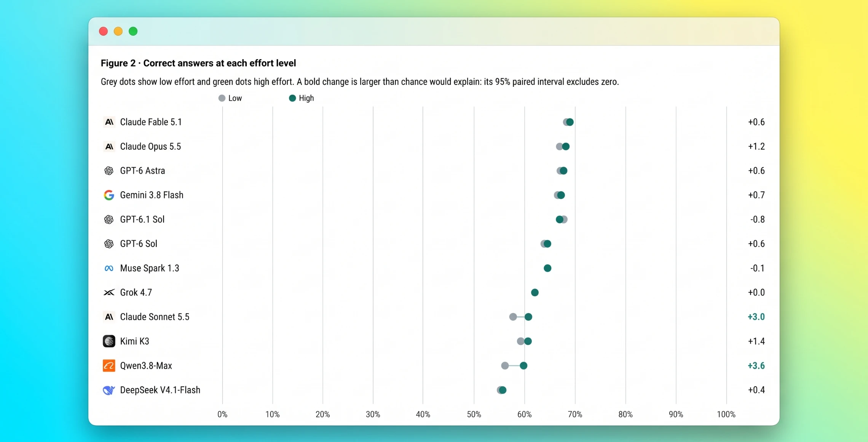Image resolution: width=868 pixels, height=442 pixels.
Task: Click the green High legend dot
Action: point(292,98)
